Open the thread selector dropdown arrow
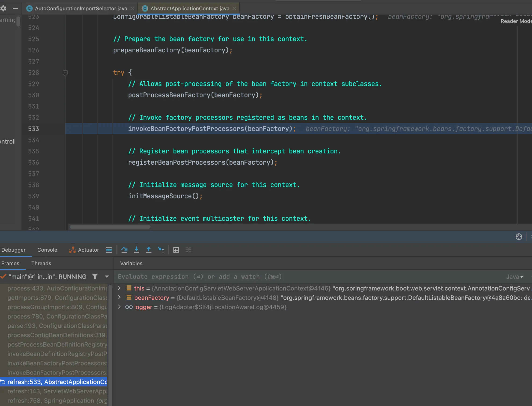 107,276
